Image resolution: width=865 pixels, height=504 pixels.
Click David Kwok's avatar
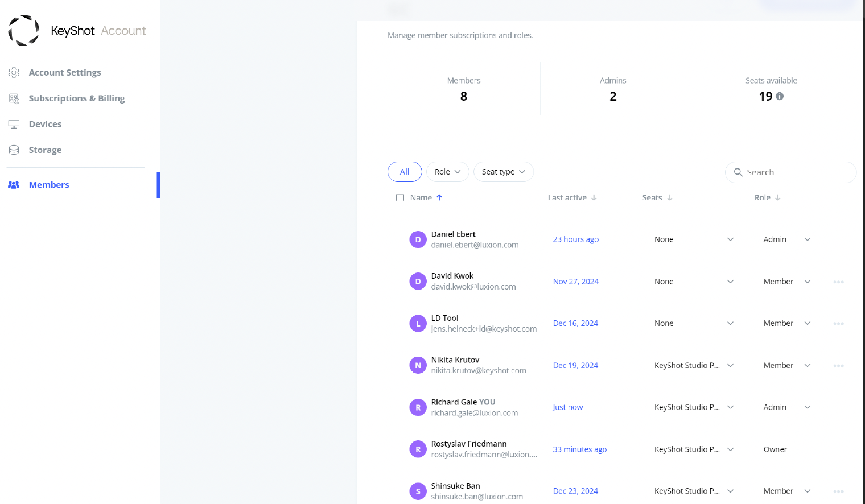point(418,282)
